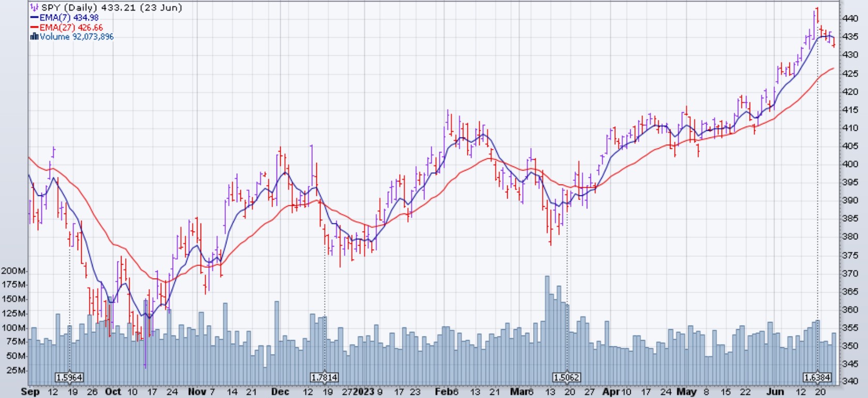Click the Apr label on the date axis
This screenshot has height=398, width=868.
coord(611,392)
